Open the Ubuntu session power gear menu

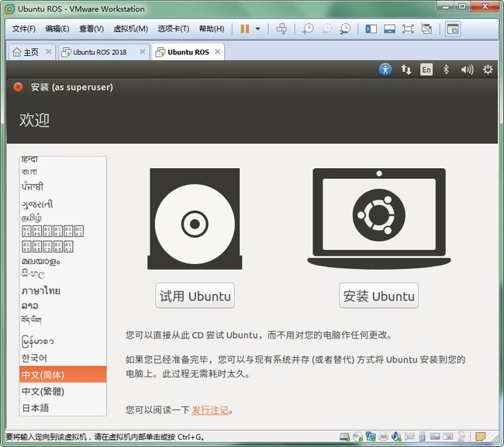pos(488,70)
